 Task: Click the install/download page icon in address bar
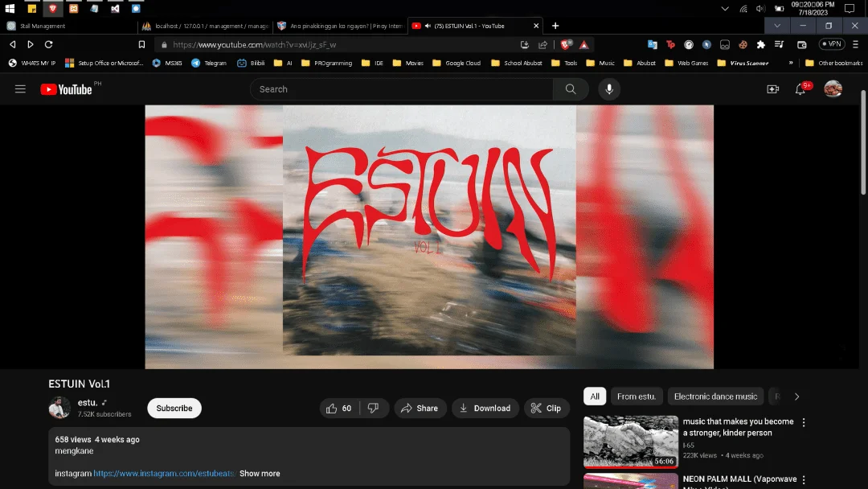tap(524, 45)
